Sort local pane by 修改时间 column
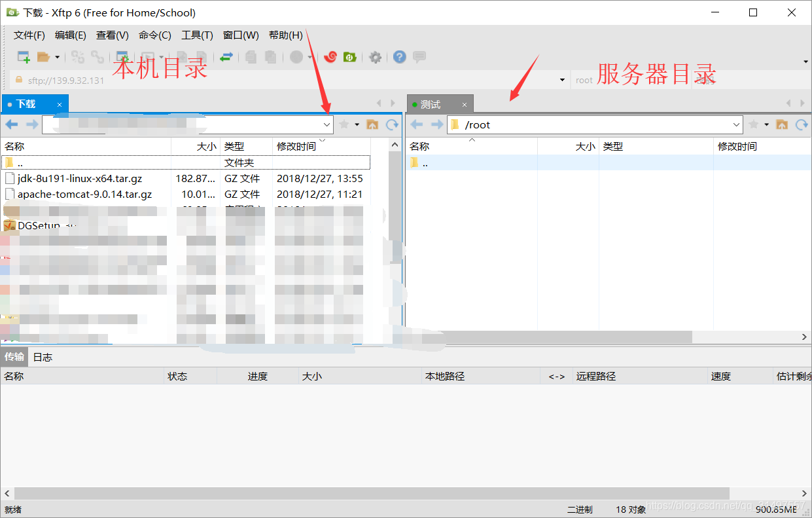Image resolution: width=812 pixels, height=518 pixels. click(x=321, y=146)
